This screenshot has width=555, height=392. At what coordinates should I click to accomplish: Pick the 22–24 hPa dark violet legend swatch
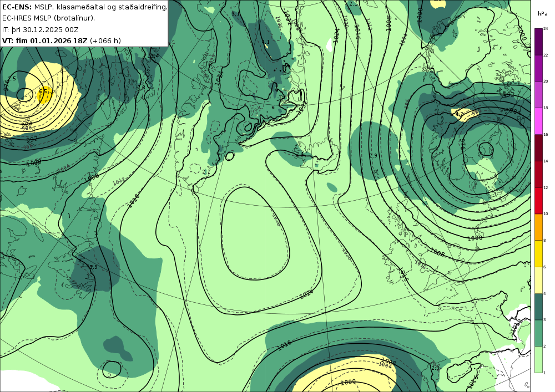[x=539, y=42]
